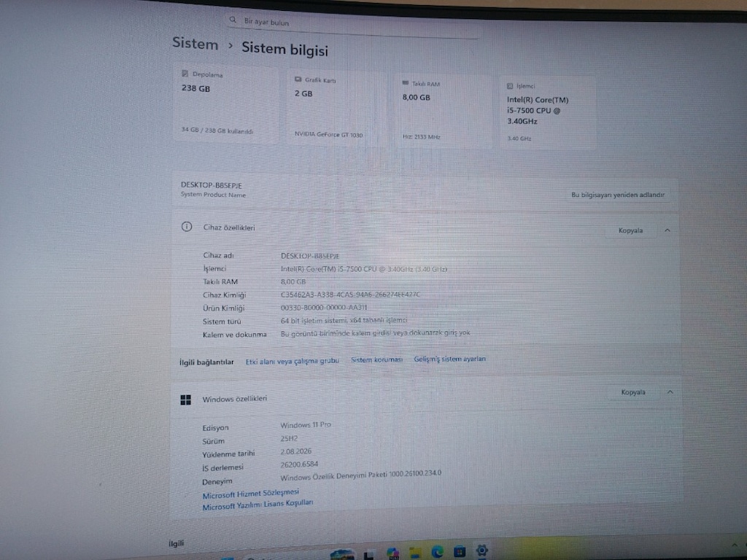The height and width of the screenshot is (560, 747).
Task: Select İS derlemesi value 26200.6584
Action: (x=298, y=464)
